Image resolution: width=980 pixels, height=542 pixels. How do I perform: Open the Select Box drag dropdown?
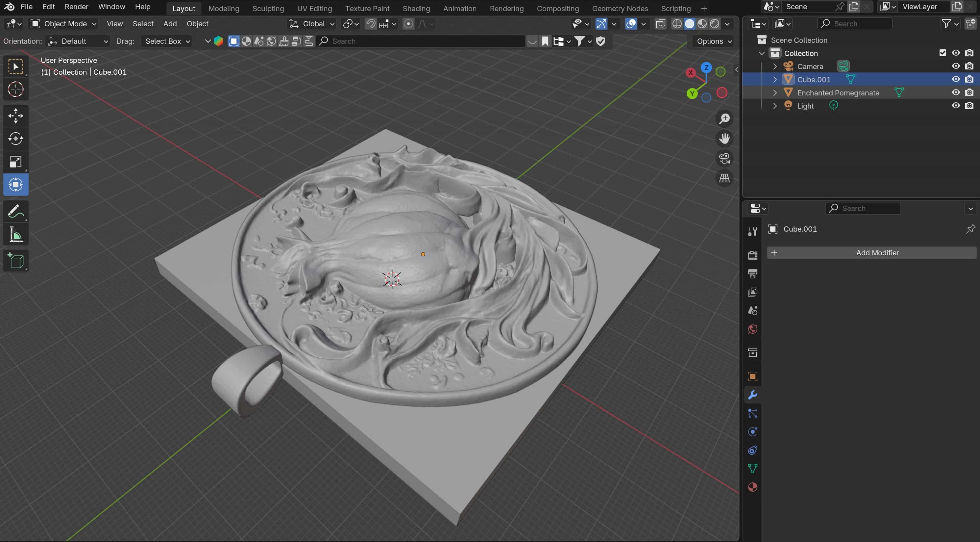pyautogui.click(x=167, y=41)
